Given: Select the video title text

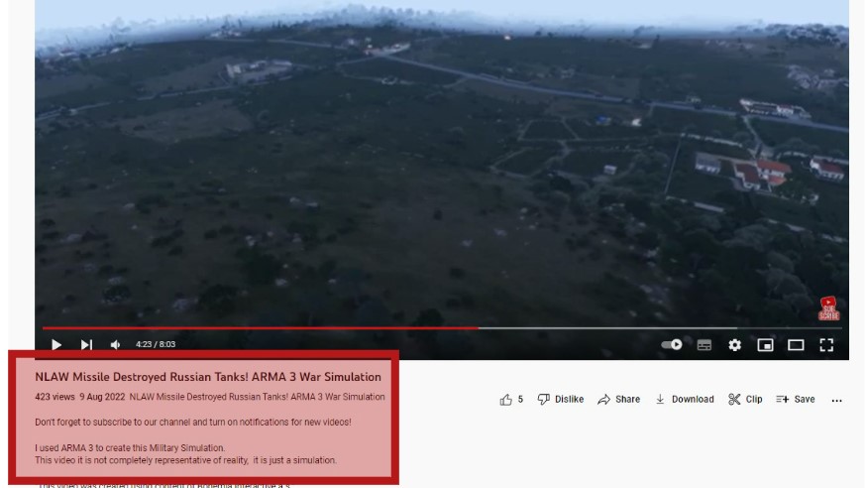Looking at the screenshot, I should pos(208,377).
